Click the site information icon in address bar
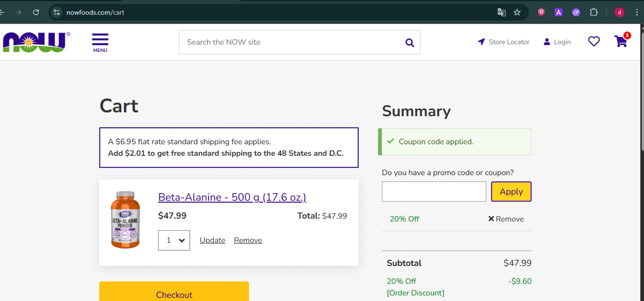 pyautogui.click(x=57, y=12)
